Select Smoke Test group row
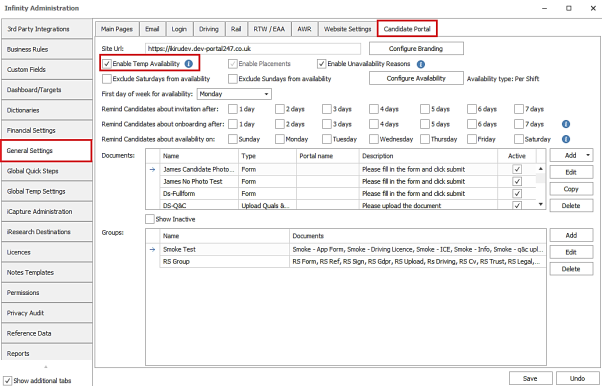This screenshot has width=602, height=386. [x=346, y=249]
